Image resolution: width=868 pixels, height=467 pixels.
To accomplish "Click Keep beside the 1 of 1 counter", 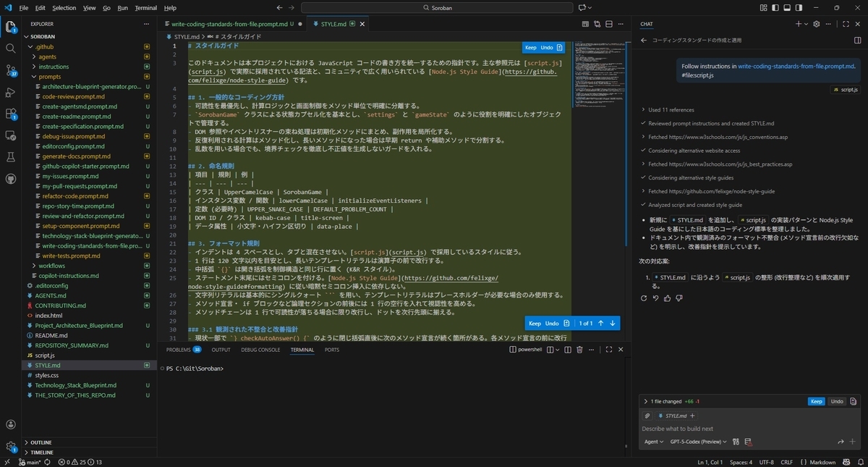I will [x=535, y=323].
